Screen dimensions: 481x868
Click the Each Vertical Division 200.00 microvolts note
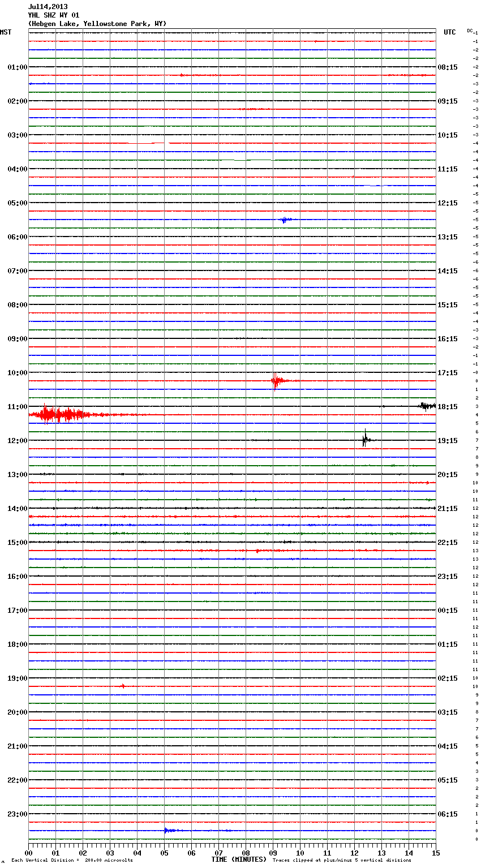(x=72, y=861)
